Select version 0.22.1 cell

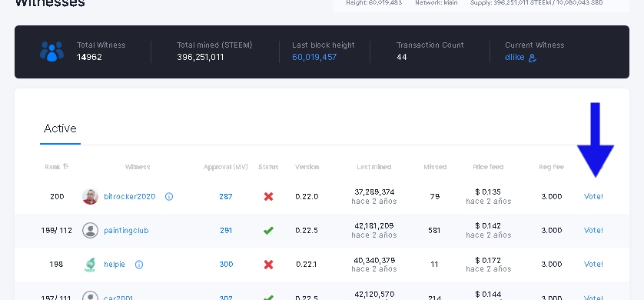(x=307, y=265)
